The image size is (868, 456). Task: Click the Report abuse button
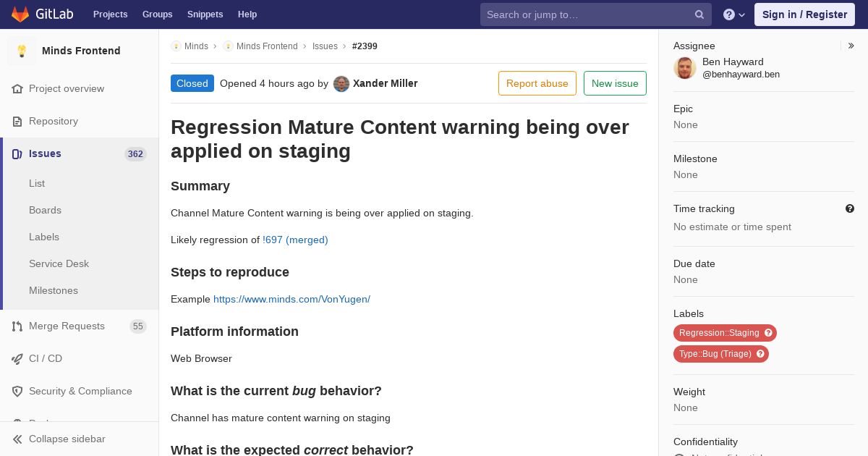pos(537,83)
